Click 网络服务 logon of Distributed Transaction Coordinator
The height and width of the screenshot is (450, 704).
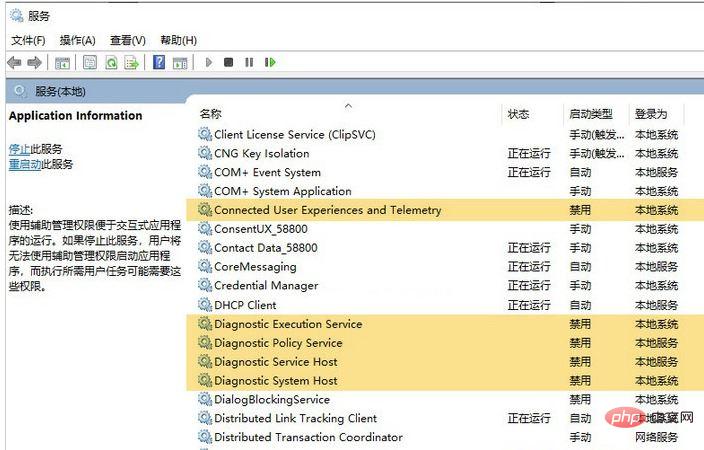(x=656, y=437)
